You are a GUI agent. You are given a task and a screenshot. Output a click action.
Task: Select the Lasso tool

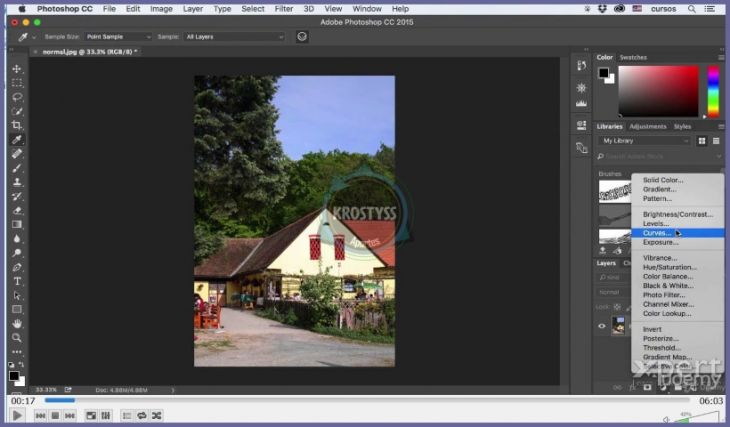pos(17,97)
